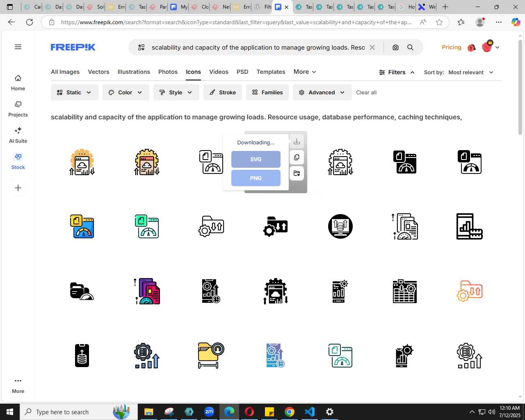525x420 pixels.
Task: Open the Color filter dropdown
Action: click(126, 92)
